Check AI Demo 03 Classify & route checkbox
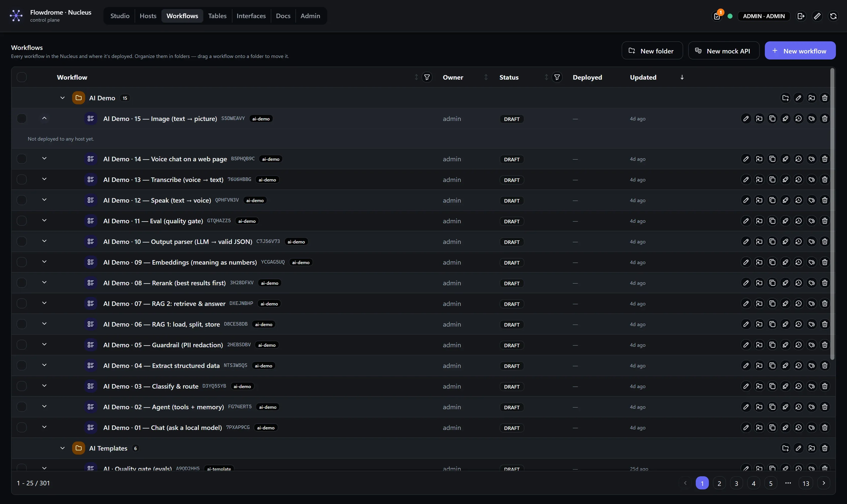 coord(22,386)
